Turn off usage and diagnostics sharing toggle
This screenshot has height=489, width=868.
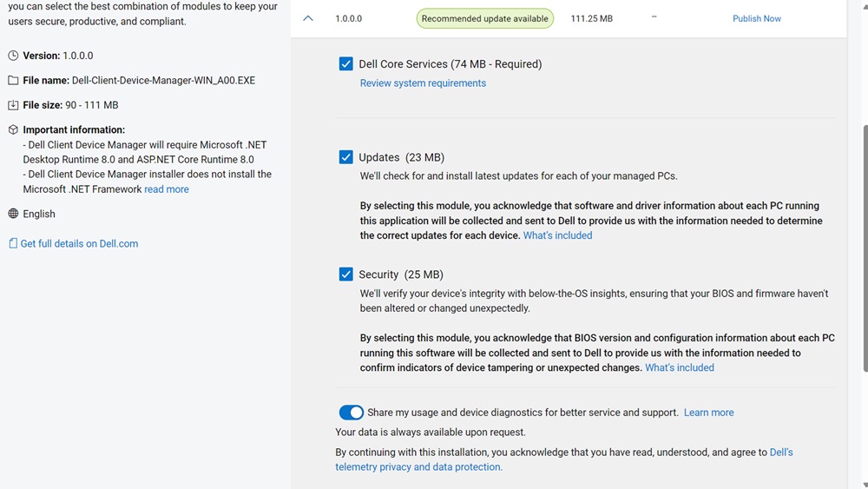click(351, 413)
